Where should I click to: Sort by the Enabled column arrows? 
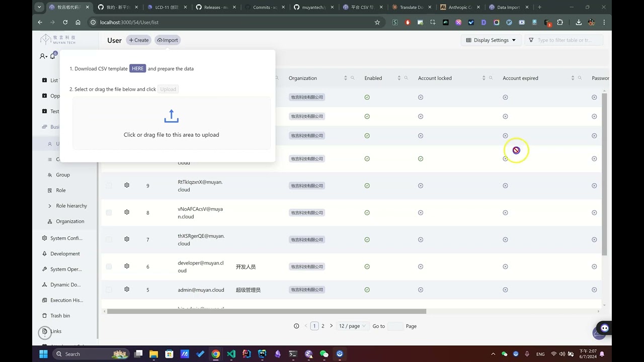click(399, 78)
